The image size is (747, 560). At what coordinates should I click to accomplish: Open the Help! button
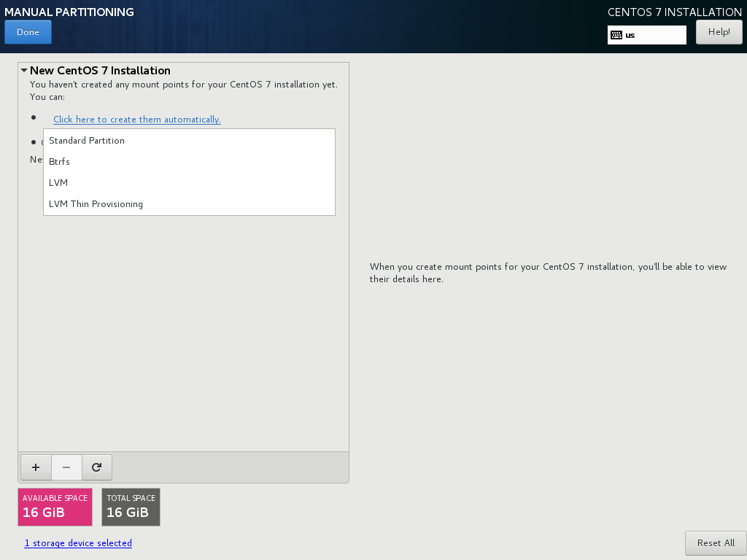click(719, 32)
